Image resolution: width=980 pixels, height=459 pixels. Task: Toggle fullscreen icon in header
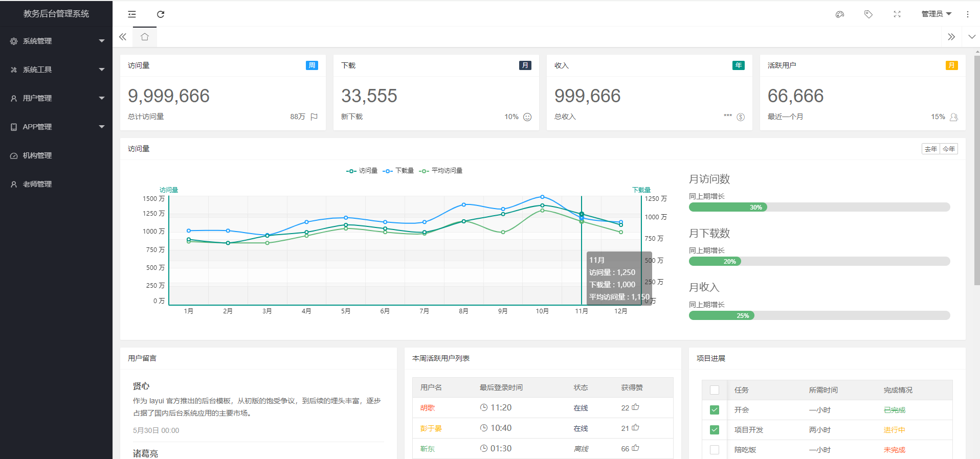(x=897, y=14)
